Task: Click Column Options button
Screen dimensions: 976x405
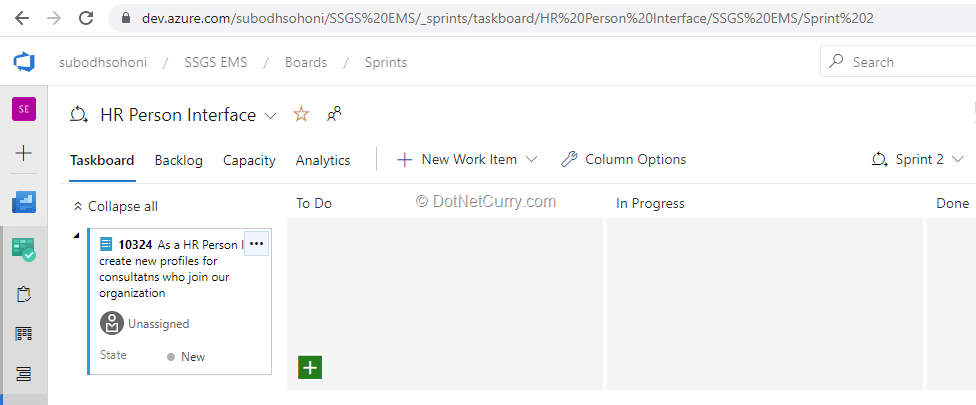Action: pyautogui.click(x=623, y=159)
